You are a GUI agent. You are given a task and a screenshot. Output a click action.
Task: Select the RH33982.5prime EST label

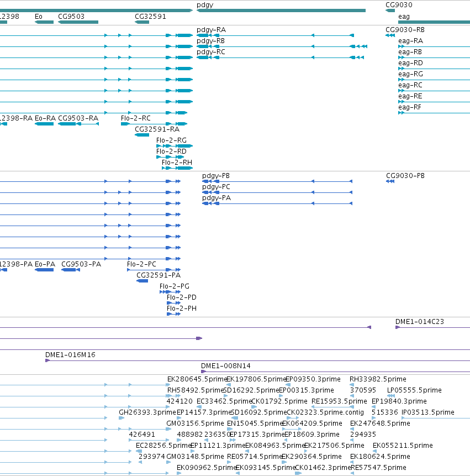pyautogui.click(x=378, y=379)
